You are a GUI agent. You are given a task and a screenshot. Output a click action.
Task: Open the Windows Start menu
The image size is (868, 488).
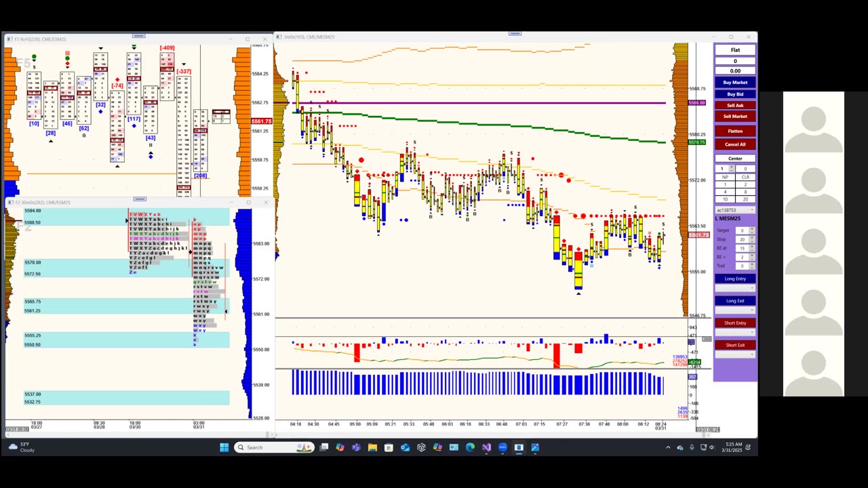(x=224, y=447)
